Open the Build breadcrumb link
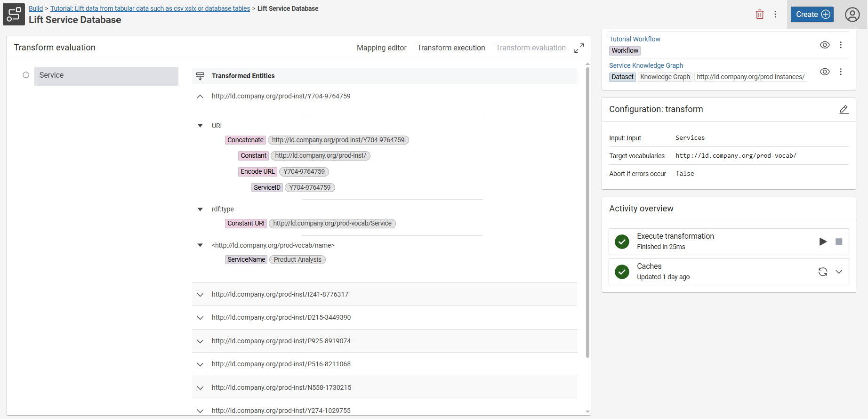868x419 pixels. 36,8
